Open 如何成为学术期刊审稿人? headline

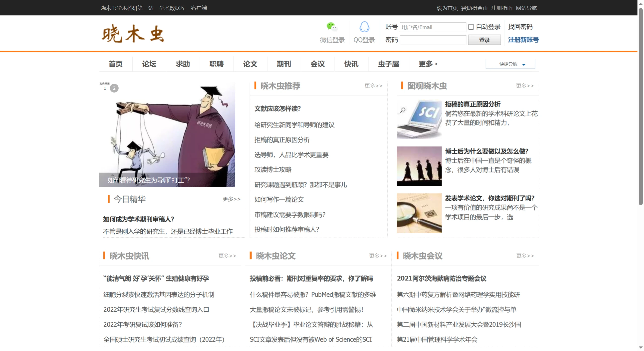coord(139,219)
